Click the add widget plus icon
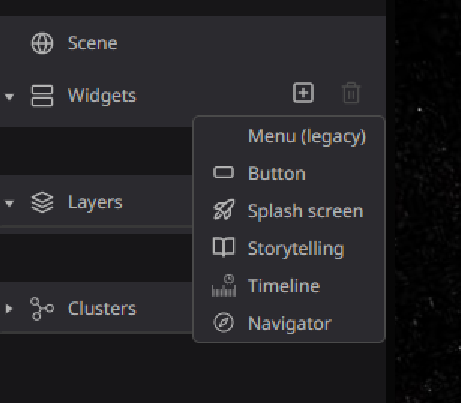 point(303,93)
